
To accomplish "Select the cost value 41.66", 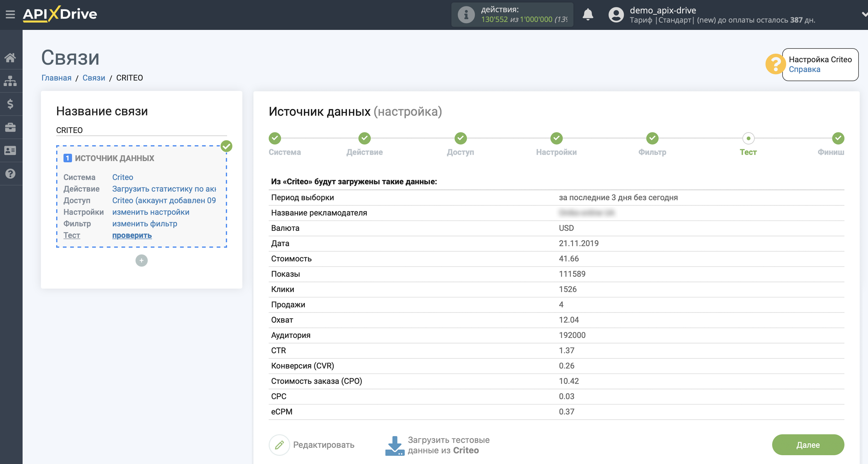I will coord(569,259).
